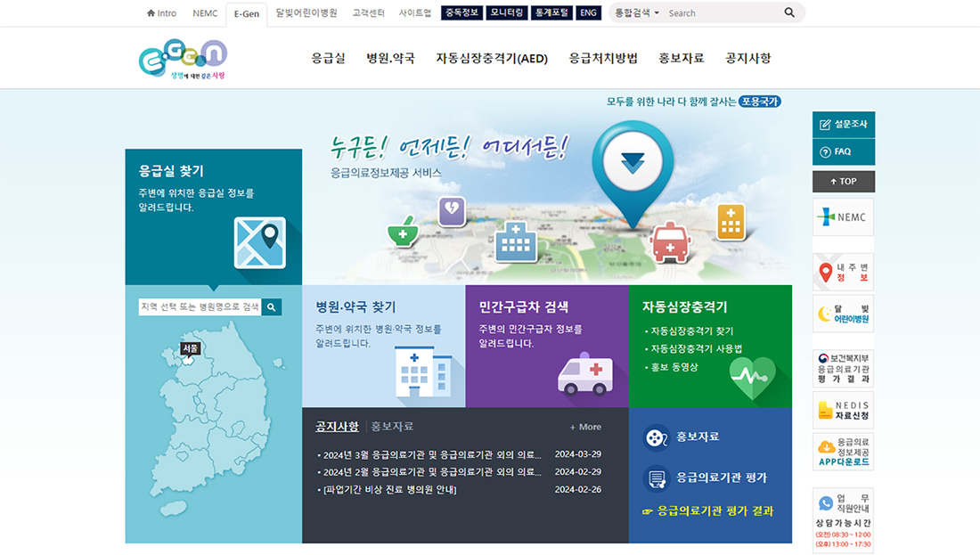Click the 응급의료정보제공 APP다운로드 icon
This screenshot has height=555, width=980.
point(841,452)
